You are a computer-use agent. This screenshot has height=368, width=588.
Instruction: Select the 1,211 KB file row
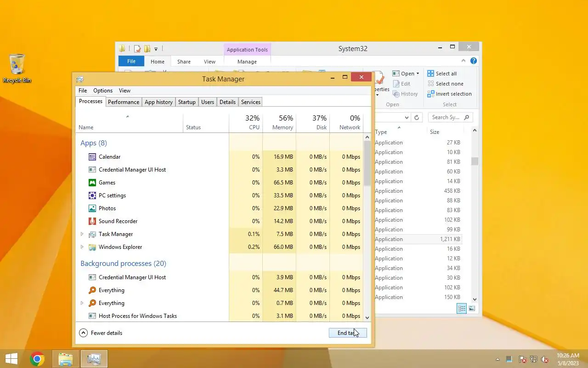click(418, 239)
